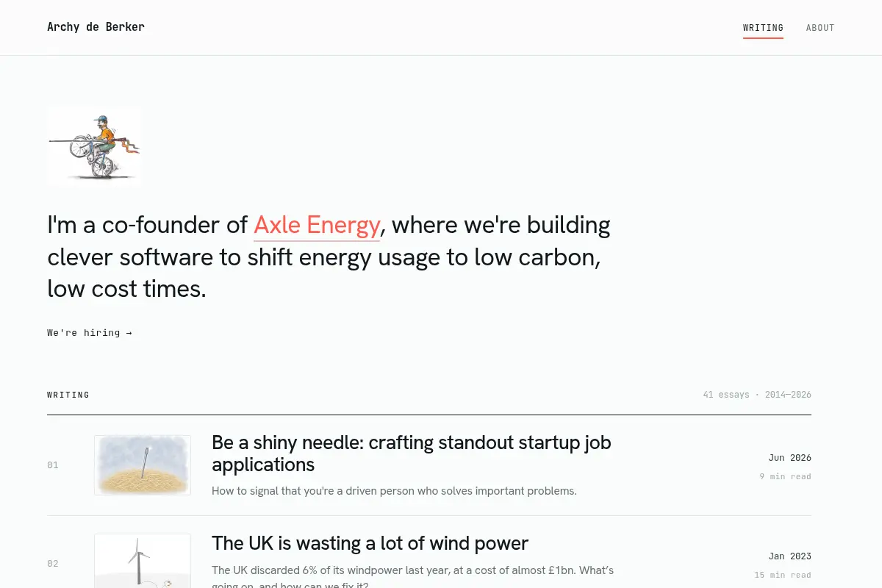Open the wind turbine thumbnail
Image resolution: width=882 pixels, height=588 pixels.
(x=143, y=561)
